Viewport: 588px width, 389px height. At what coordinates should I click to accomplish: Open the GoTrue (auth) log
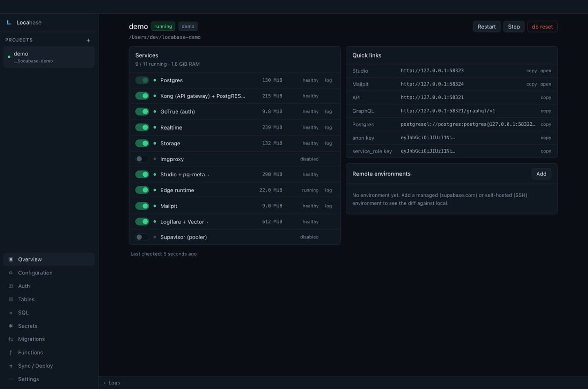pyautogui.click(x=328, y=111)
